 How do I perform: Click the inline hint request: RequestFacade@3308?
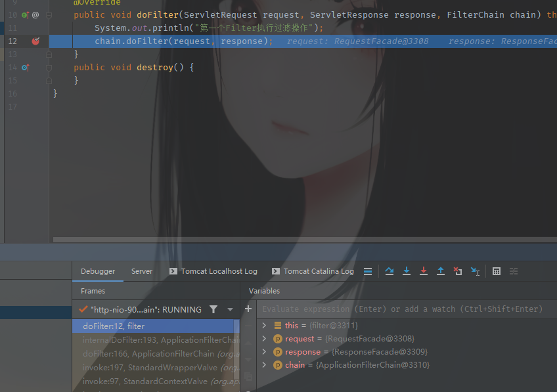point(358,41)
